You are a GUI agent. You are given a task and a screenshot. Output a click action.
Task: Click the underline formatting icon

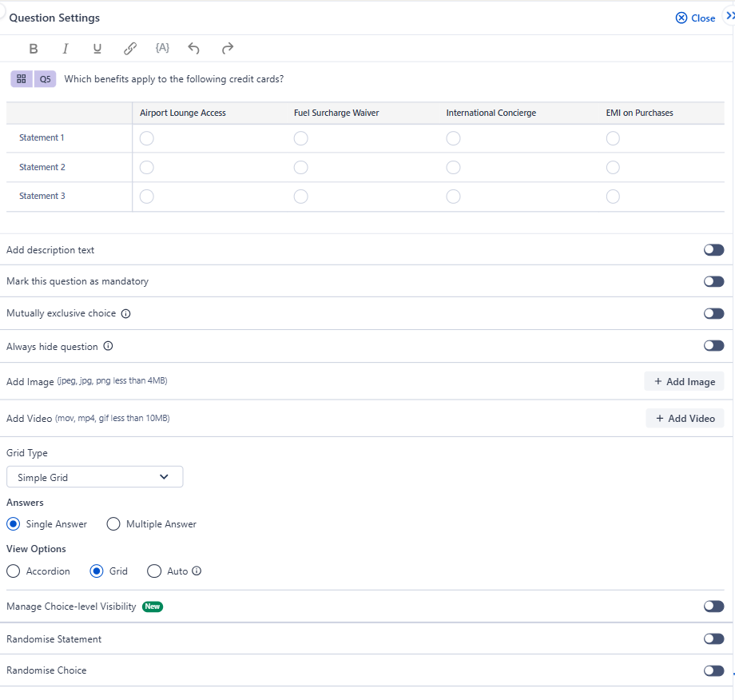(97, 49)
